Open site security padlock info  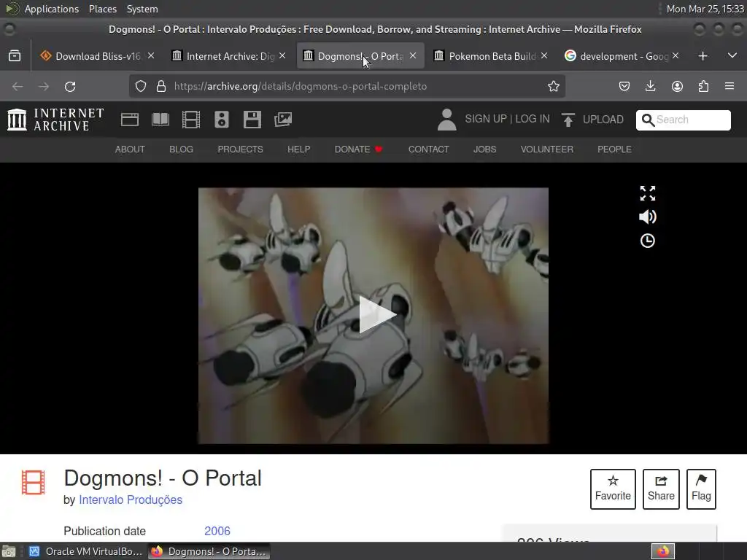pos(161,86)
